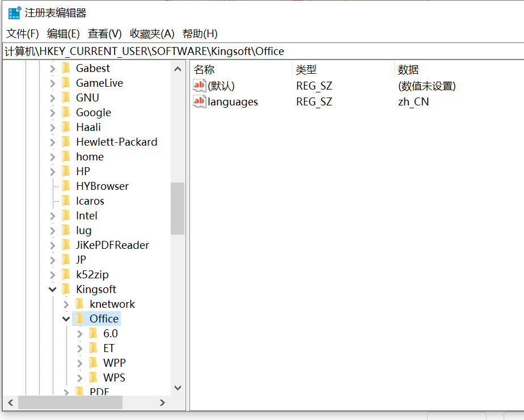
Task: Click the 名称 column header
Action: (242, 70)
